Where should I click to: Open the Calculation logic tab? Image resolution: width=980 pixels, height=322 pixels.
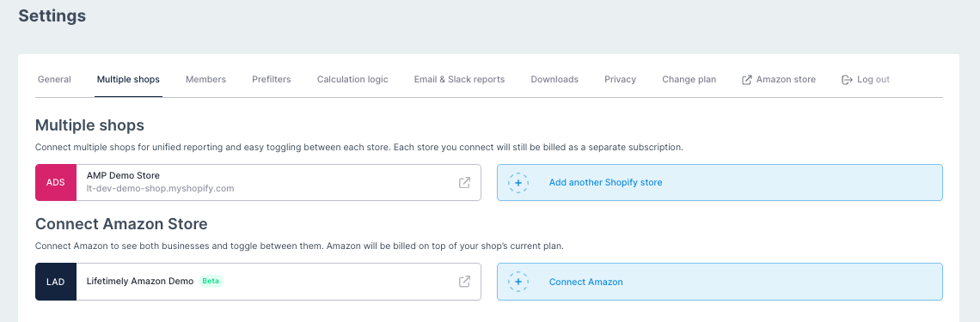coord(352,79)
